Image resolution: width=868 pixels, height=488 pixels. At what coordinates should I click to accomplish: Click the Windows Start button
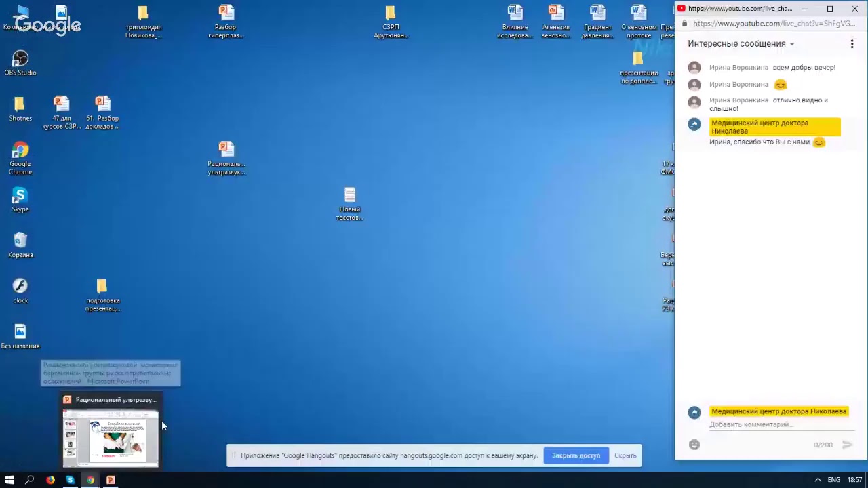pos(9,480)
